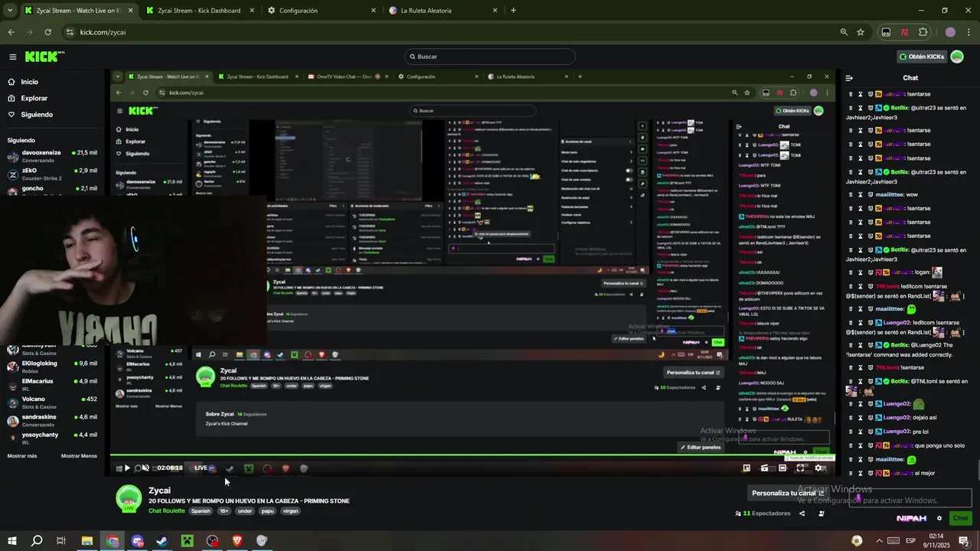980x551 pixels.
Task: Open ElGloglokIng channel in the sidebar
Action: click(52, 367)
